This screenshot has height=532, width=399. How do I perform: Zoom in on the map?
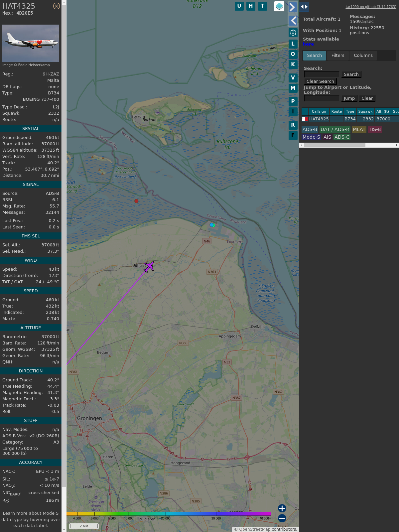coord(282,508)
